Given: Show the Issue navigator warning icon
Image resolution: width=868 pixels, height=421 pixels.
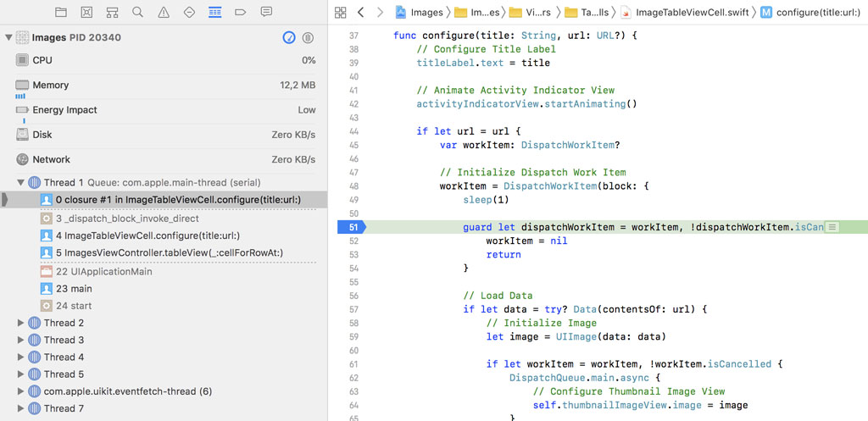Looking at the screenshot, I should 164,13.
